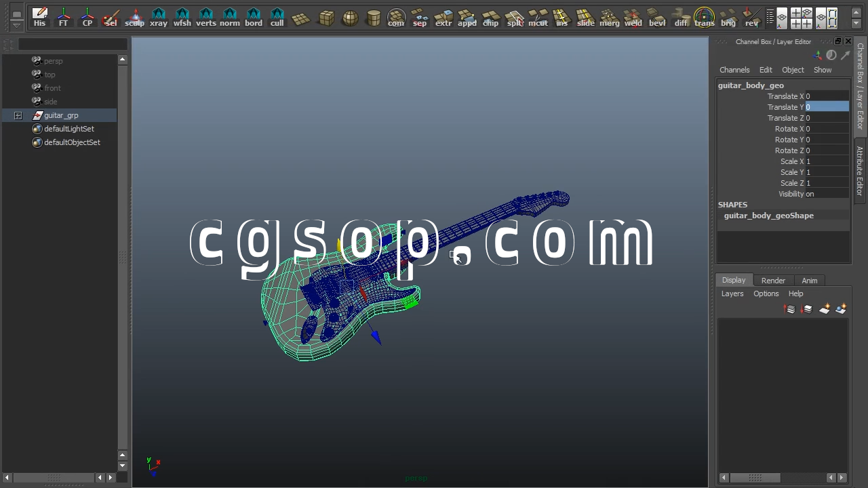Click the extr extrude shelf icon
The width and height of the screenshot is (868, 488).
pos(443,18)
